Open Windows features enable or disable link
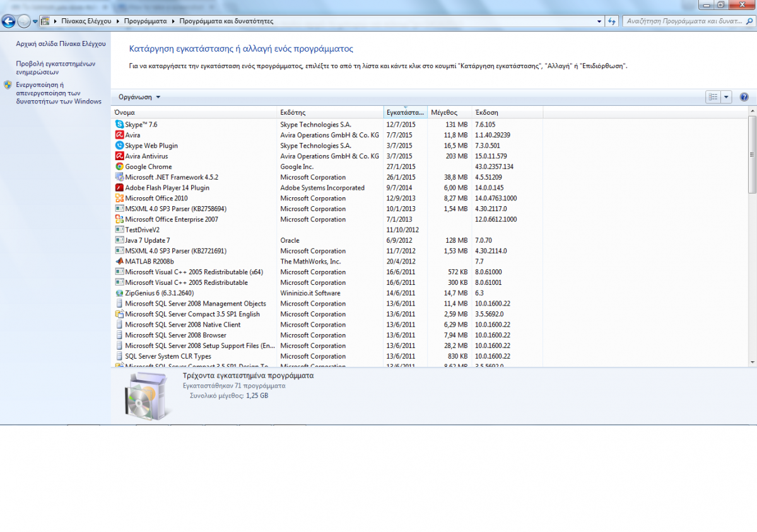757x532 pixels. pyautogui.click(x=59, y=93)
